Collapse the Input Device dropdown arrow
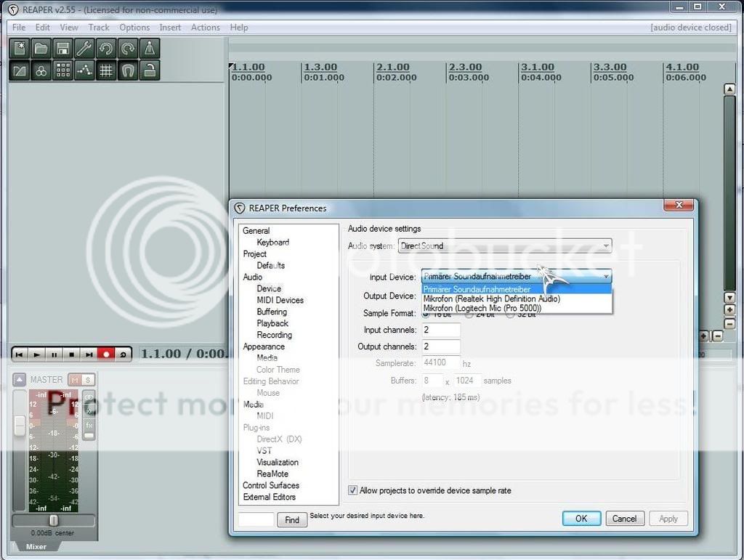 (x=606, y=277)
